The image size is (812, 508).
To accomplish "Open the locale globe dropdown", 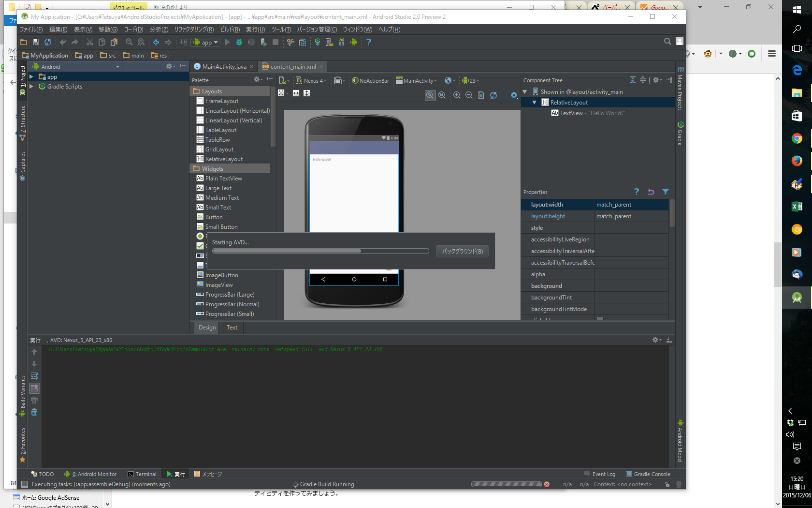I will click(x=450, y=81).
